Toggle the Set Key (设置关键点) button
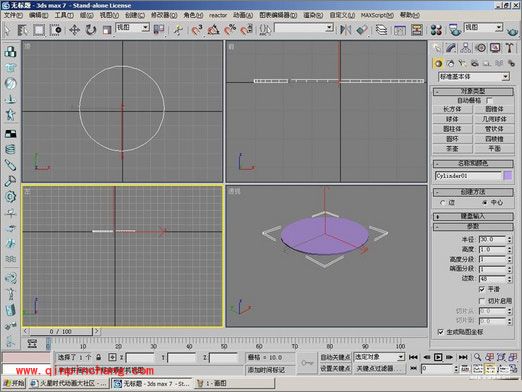522x392 pixels. [335, 368]
